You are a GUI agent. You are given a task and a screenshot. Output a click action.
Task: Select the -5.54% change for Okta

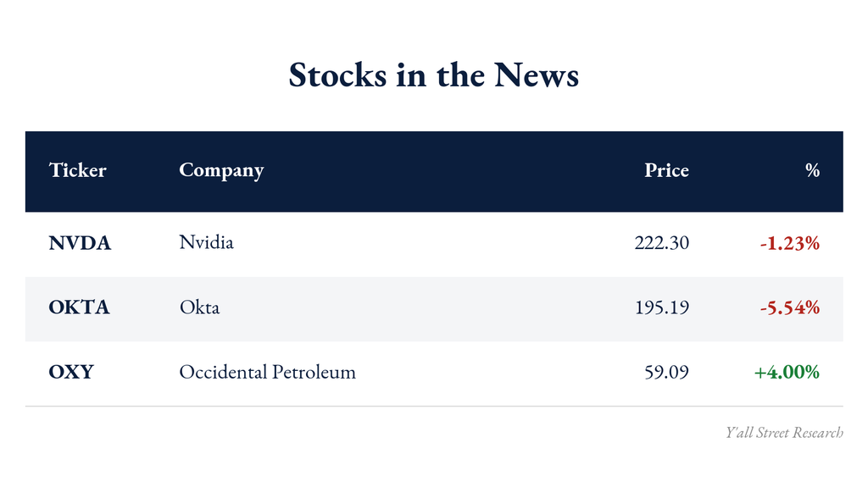click(x=789, y=307)
